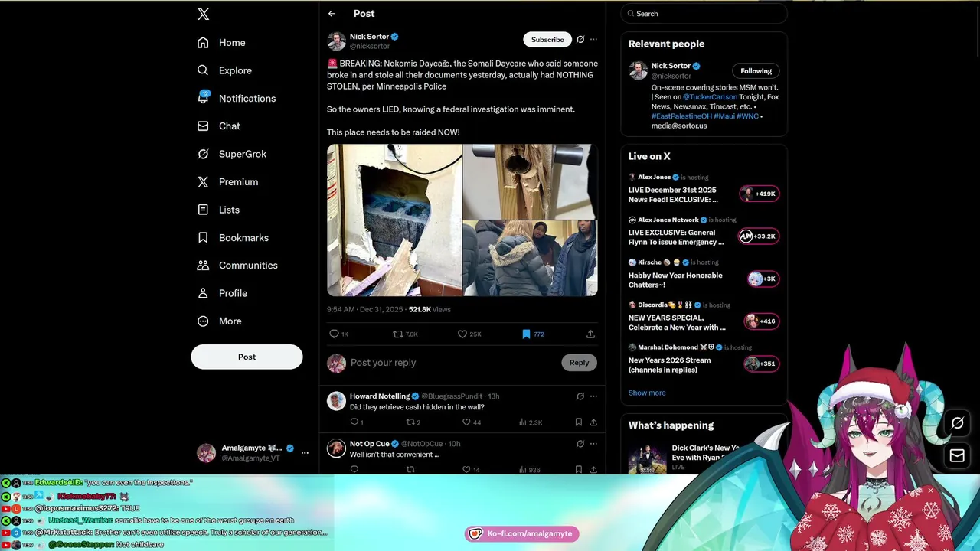Open Premium in sidebar

coord(227,182)
